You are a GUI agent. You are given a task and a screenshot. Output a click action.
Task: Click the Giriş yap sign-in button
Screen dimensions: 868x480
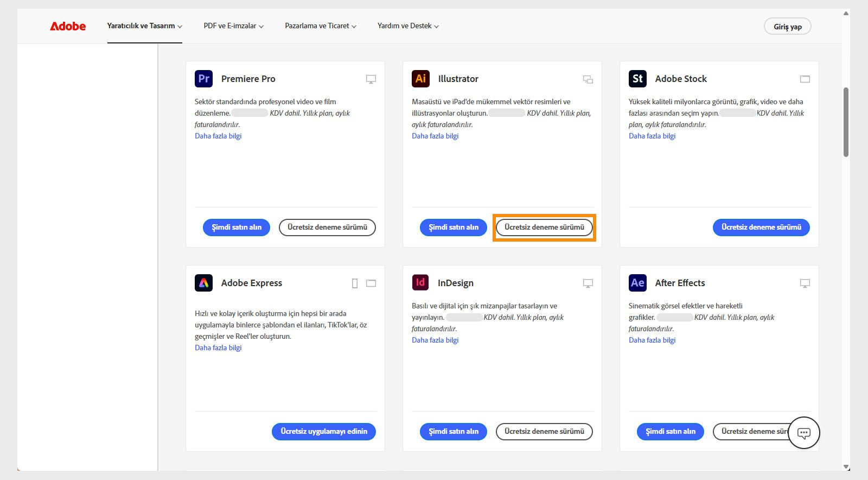tap(787, 27)
